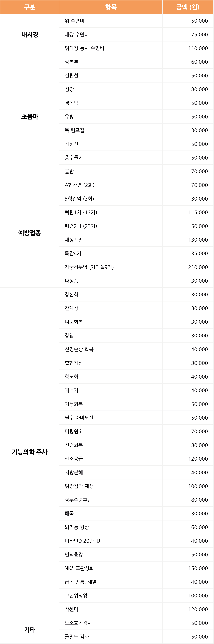Click the 필수 아미노산 item

tap(79, 417)
